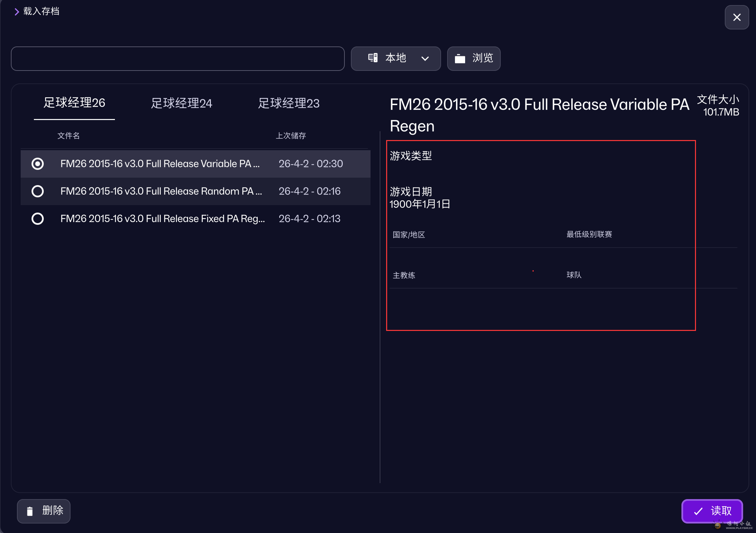Close the load save dialog
Image resolution: width=756 pixels, height=533 pixels.
click(737, 17)
